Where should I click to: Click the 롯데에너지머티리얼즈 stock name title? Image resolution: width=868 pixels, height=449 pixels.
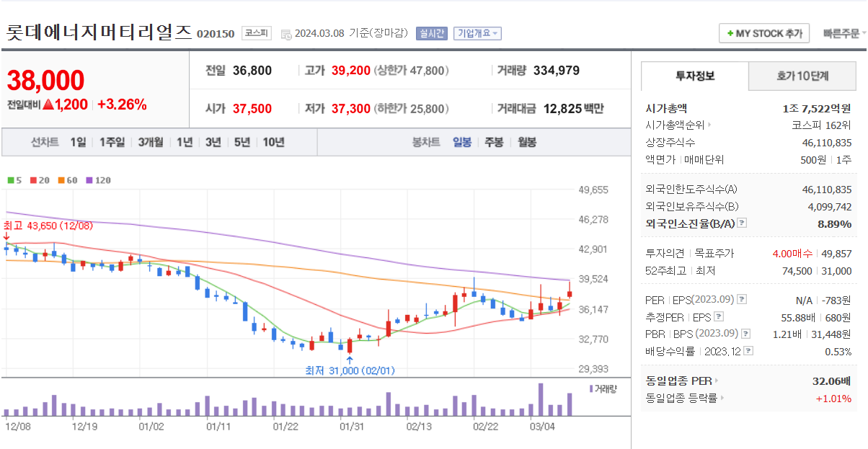point(99,32)
